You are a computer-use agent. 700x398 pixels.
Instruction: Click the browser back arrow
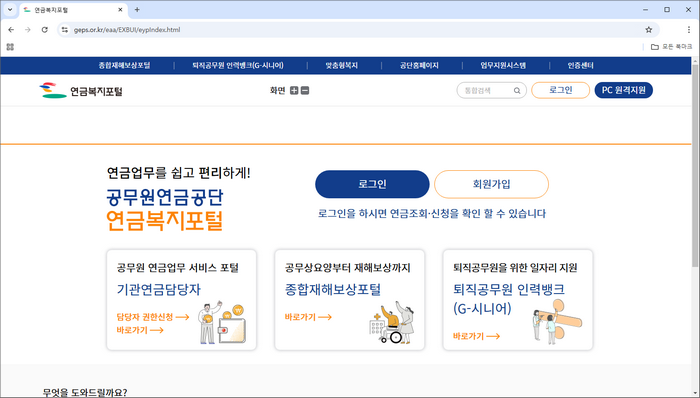(x=11, y=30)
